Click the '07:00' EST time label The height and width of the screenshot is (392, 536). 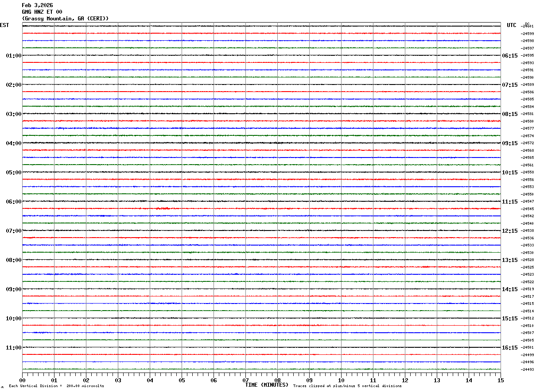pyautogui.click(x=14, y=231)
